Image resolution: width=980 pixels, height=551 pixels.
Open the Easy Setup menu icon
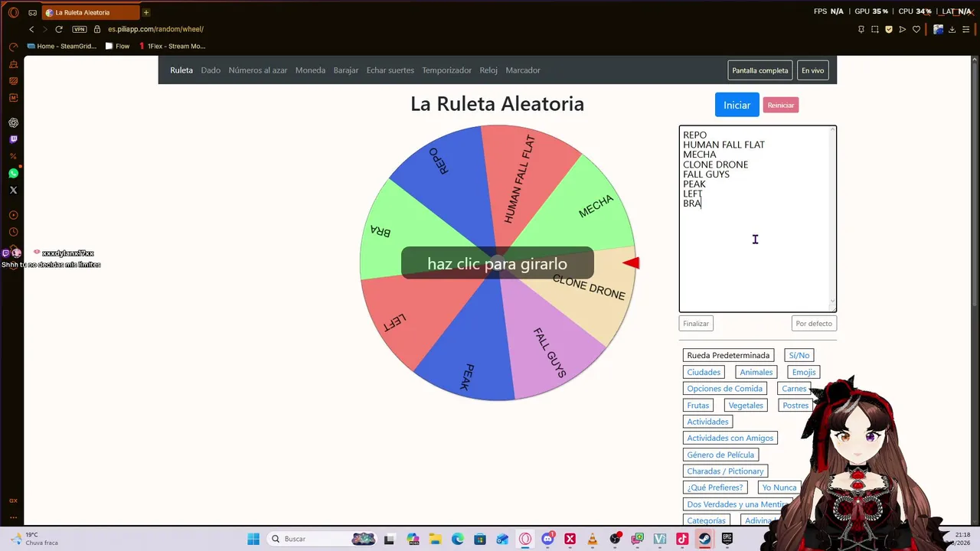pos(965,29)
